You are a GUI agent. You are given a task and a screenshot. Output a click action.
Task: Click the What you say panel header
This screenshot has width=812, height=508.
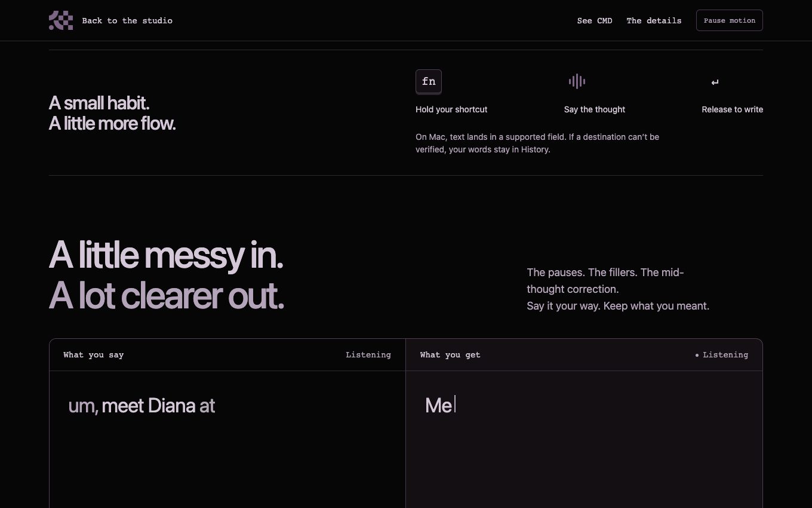(94, 355)
